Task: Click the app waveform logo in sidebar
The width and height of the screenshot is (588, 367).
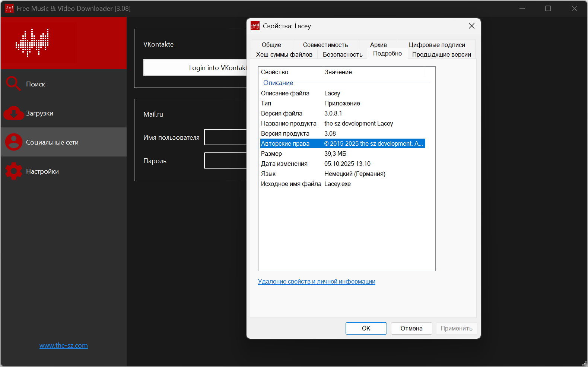Action: coord(32,42)
